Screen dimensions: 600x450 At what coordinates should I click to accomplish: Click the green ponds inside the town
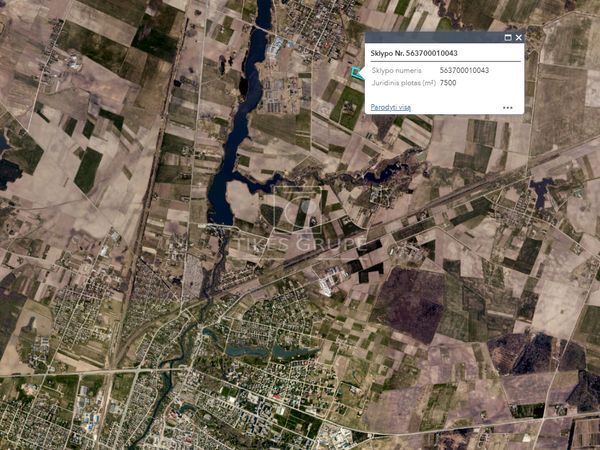click(258, 352)
